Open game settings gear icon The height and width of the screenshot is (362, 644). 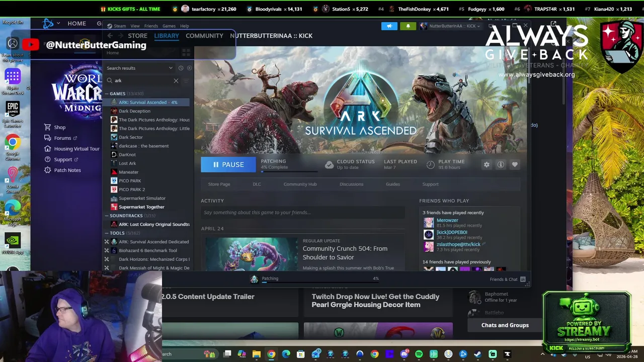pyautogui.click(x=487, y=164)
